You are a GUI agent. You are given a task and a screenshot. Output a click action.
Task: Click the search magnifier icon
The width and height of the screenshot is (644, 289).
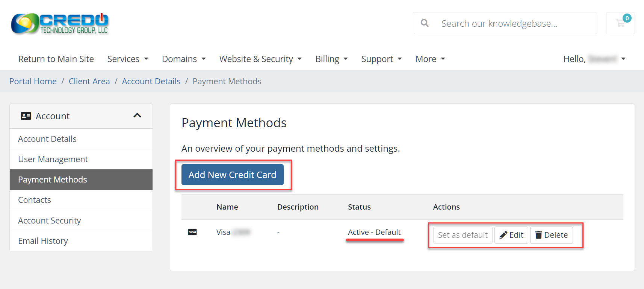pos(425,23)
